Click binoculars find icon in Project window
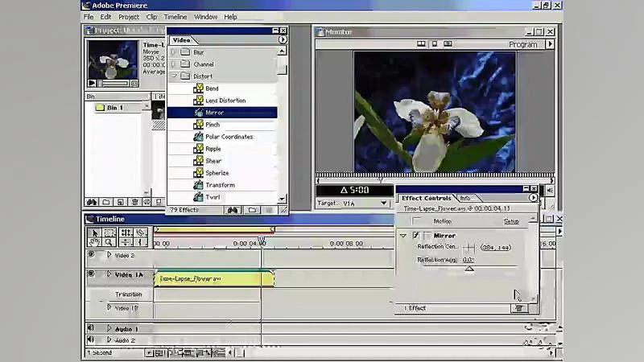The height and width of the screenshot is (362, 644). (92, 202)
